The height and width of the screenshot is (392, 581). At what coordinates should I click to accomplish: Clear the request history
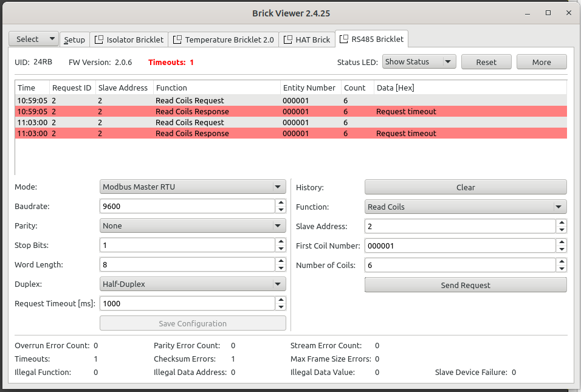coord(466,187)
